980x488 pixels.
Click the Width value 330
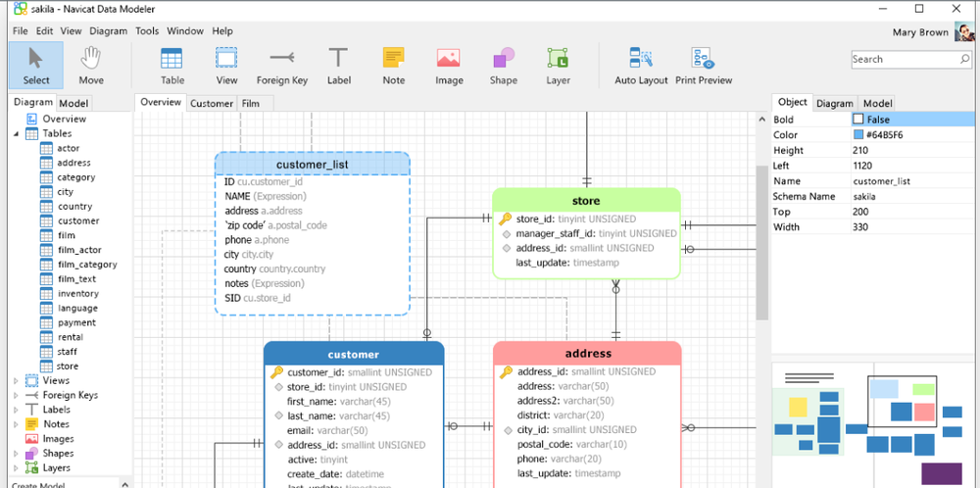860,227
